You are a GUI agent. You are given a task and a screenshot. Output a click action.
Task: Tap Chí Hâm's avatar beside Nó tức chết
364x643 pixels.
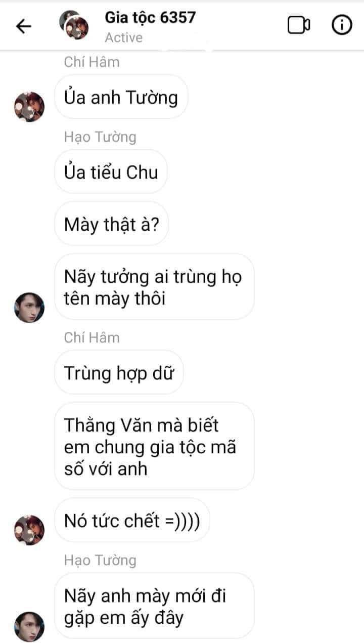point(29,530)
